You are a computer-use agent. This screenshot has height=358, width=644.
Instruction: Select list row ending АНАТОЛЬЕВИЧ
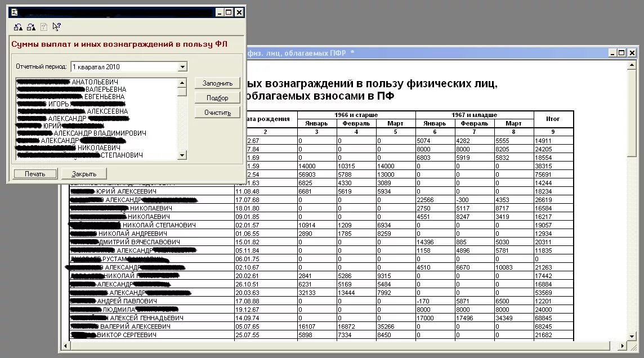tap(97, 82)
